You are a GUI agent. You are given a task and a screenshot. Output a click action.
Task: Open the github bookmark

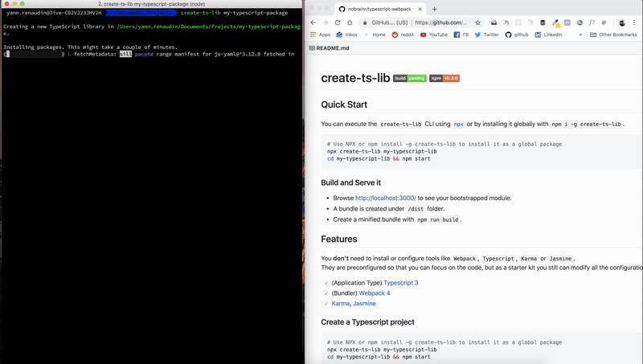517,35
